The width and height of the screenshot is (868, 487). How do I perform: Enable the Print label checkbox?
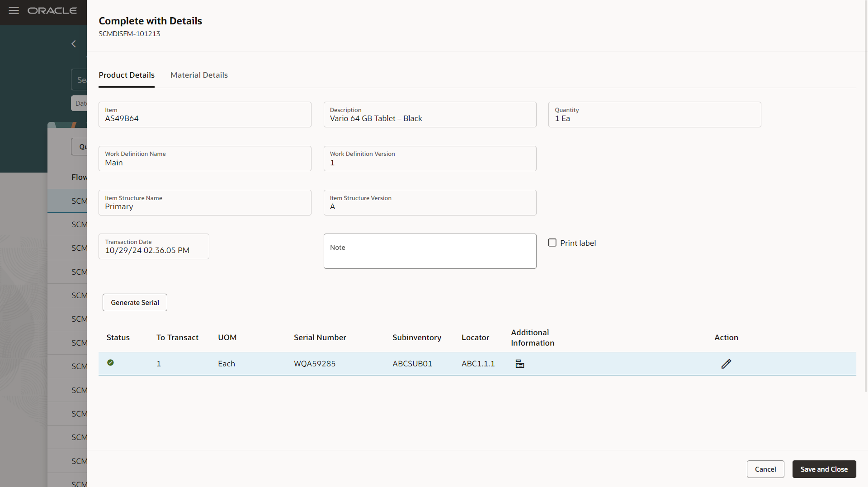[552, 243]
